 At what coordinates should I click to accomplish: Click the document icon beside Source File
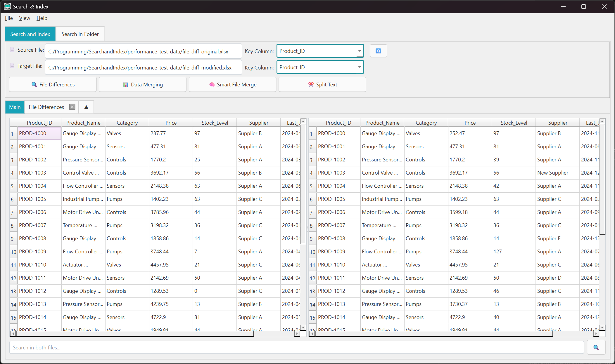tap(12, 50)
